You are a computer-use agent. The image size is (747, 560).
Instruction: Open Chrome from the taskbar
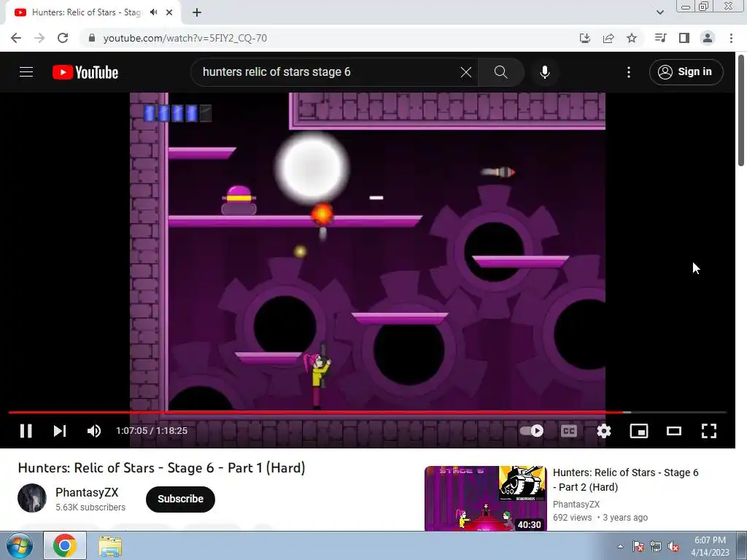tap(65, 545)
